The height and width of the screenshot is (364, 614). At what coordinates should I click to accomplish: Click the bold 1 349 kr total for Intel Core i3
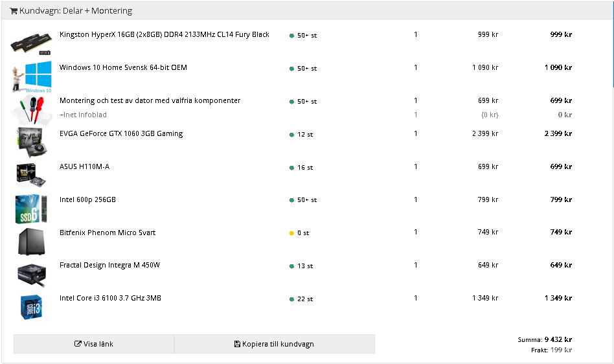pyautogui.click(x=558, y=298)
